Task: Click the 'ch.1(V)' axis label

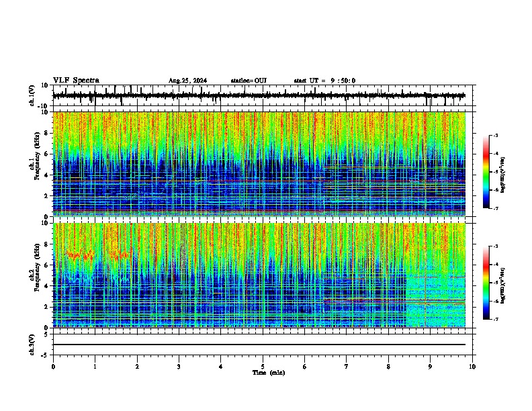Action: pyautogui.click(x=32, y=95)
